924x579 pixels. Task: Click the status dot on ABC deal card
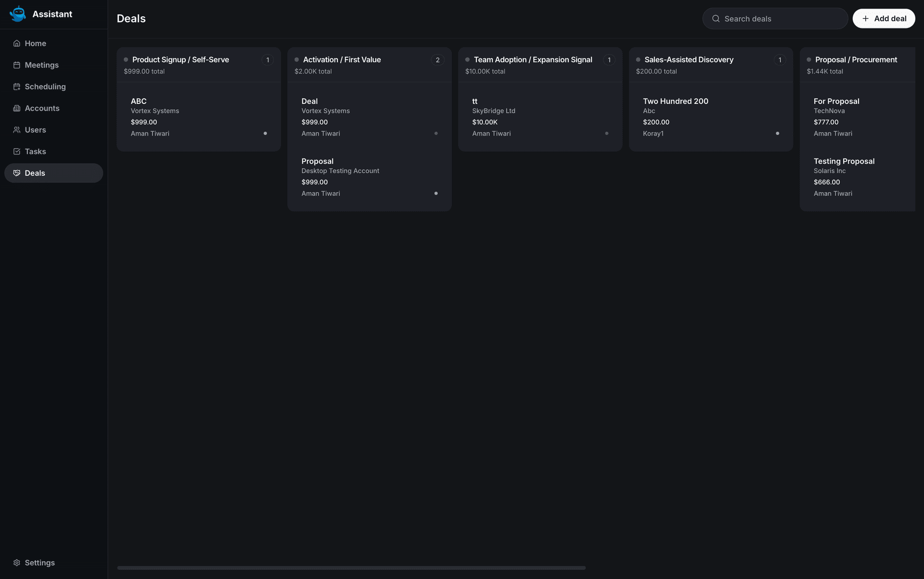pos(265,133)
